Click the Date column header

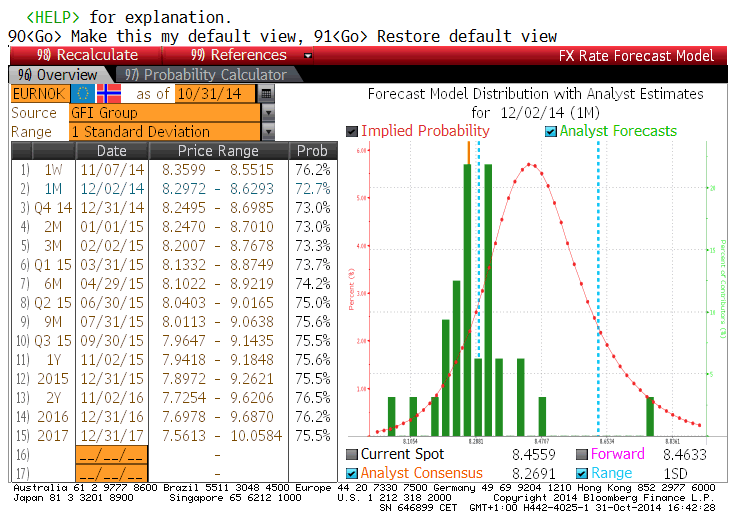[x=112, y=151]
